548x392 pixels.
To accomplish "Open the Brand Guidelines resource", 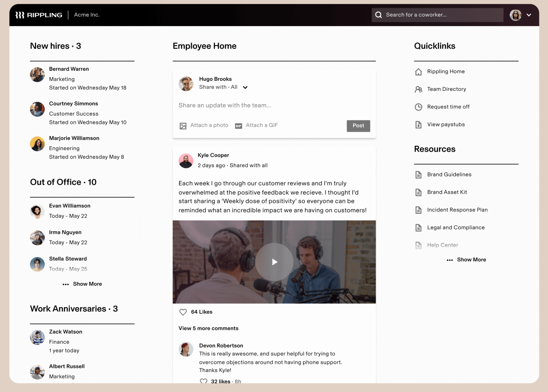I will (449, 175).
